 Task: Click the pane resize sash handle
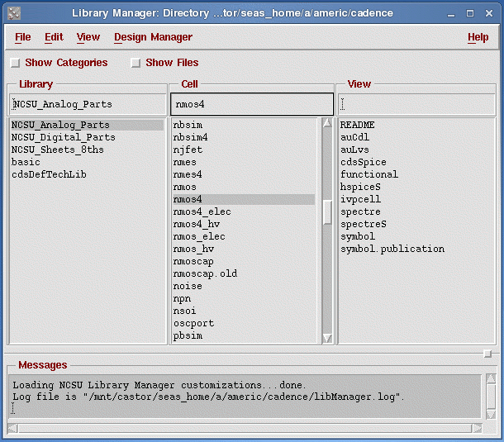coord(487,354)
